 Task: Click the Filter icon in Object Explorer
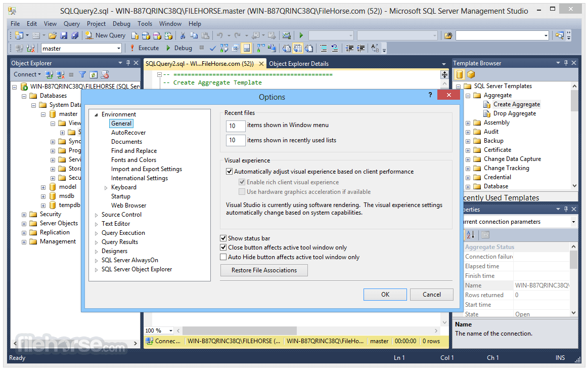coord(82,74)
